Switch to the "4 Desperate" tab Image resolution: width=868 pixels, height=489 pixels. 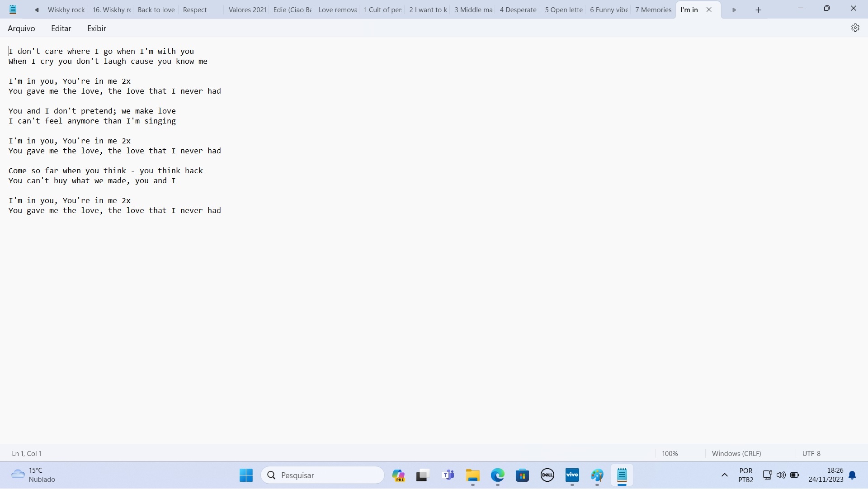coord(518,10)
